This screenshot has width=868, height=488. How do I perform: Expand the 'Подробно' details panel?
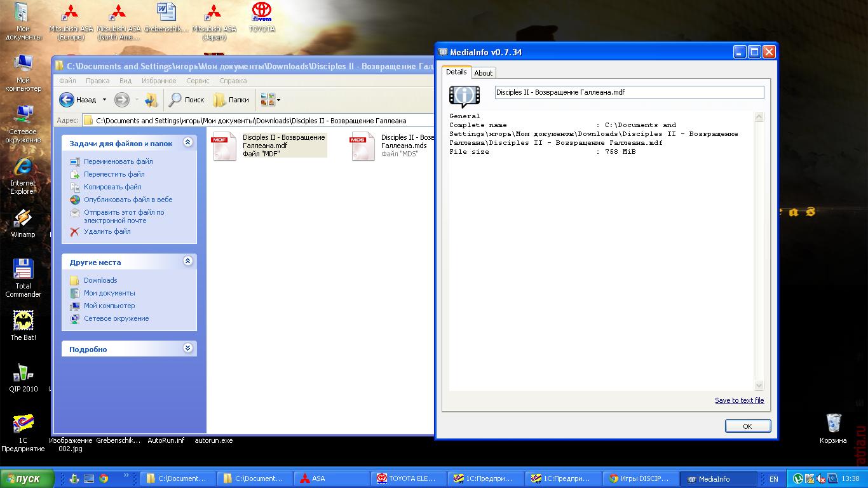[187, 348]
